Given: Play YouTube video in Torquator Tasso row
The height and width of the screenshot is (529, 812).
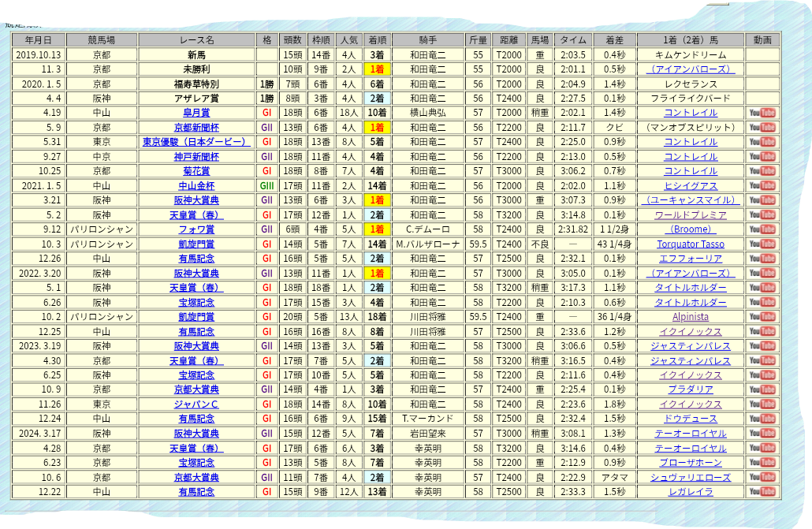Looking at the screenshot, I should (x=762, y=244).
